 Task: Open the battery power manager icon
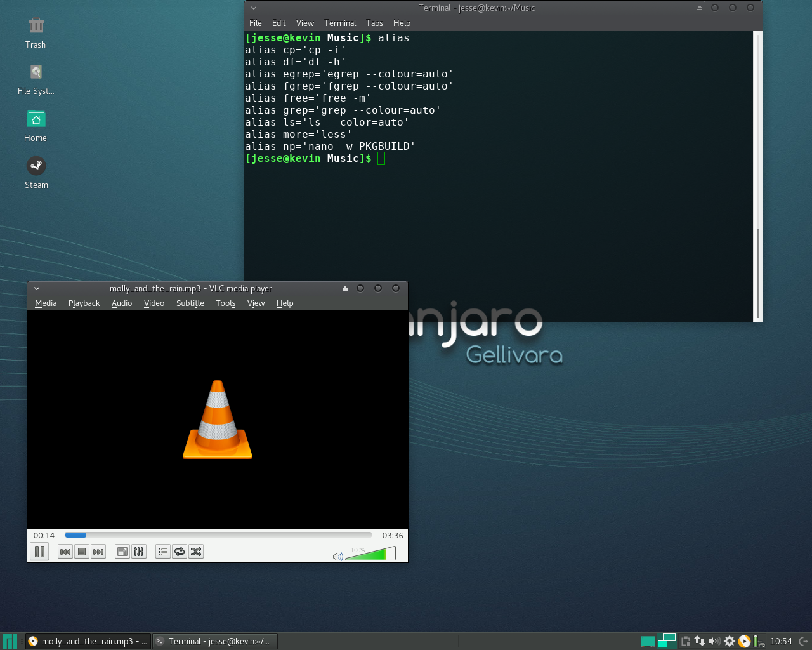coord(758,641)
